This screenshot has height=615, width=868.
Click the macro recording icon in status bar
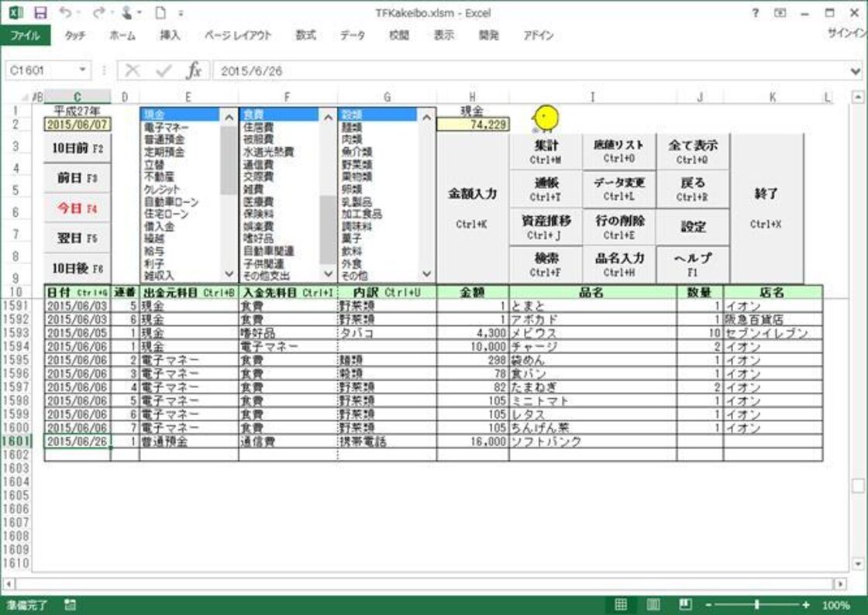coord(70,604)
